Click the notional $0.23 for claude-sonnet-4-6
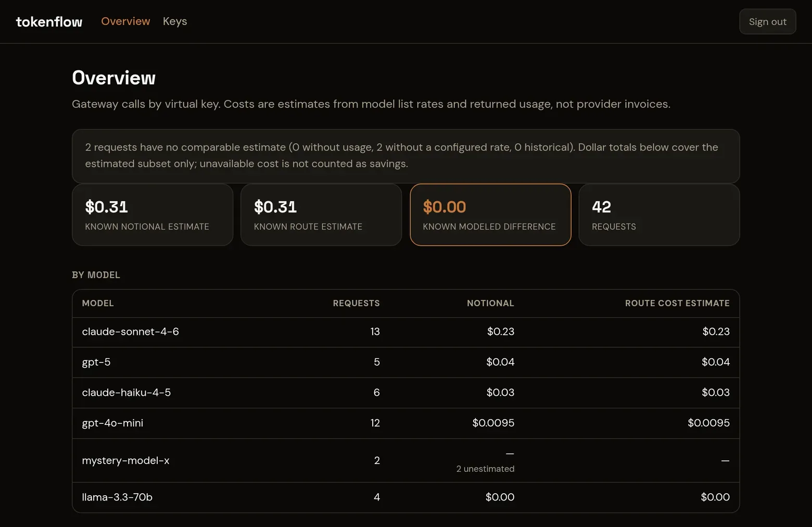812x527 pixels. tap(500, 332)
